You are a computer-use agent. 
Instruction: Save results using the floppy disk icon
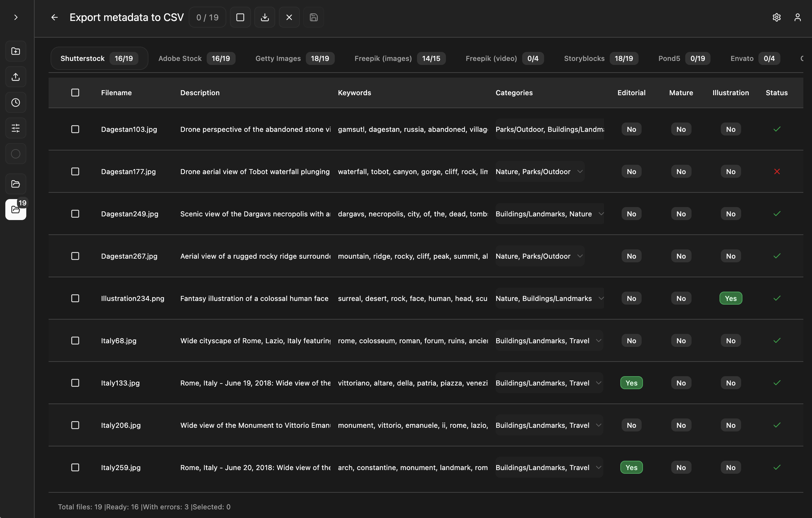tap(313, 17)
